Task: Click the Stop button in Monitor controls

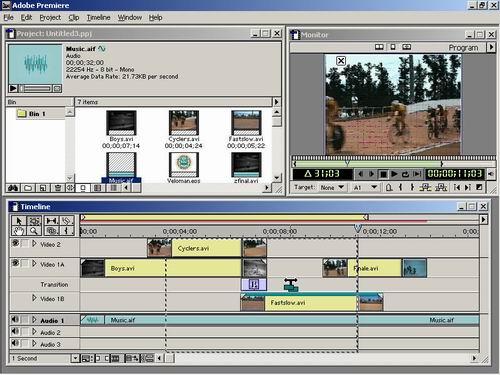Action: pyautogui.click(x=383, y=174)
